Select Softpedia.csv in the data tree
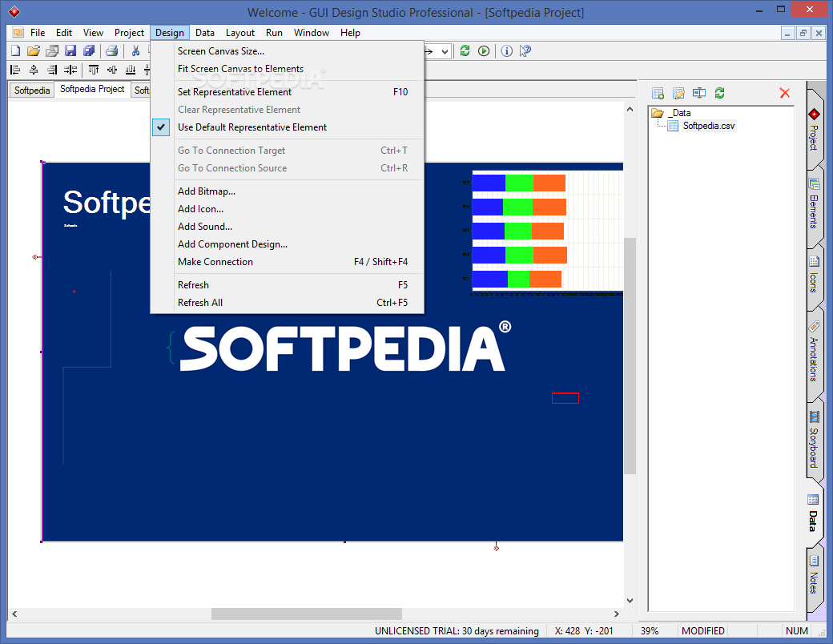 (709, 126)
